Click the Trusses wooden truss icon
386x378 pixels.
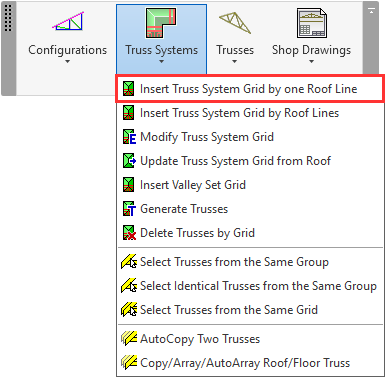[x=235, y=23]
